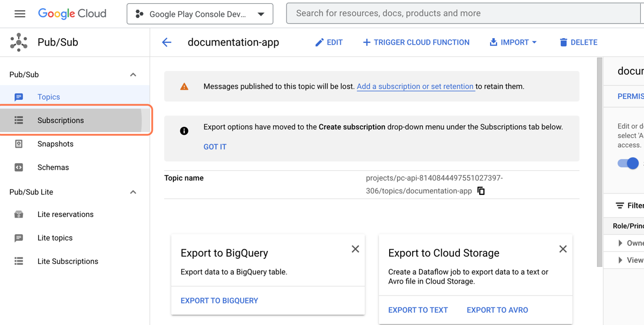Go back with the left arrow
This screenshot has width=644, height=325.
(x=166, y=42)
